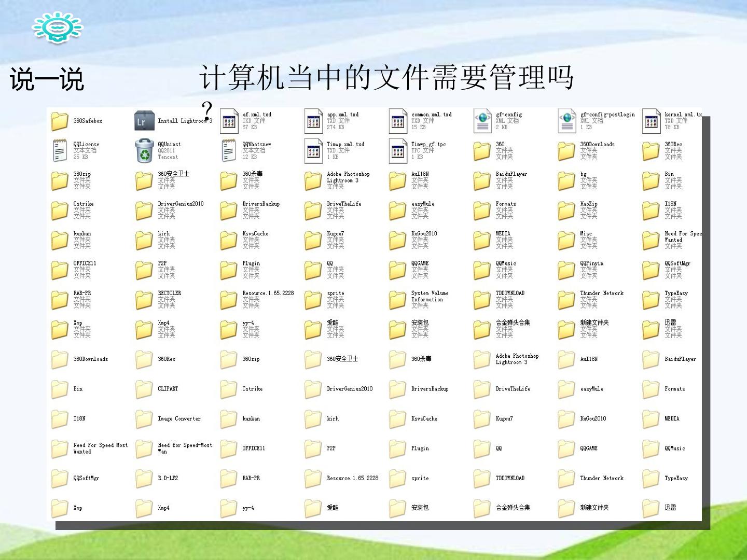Select the faded Thunder Network folder without subtitle
The height and width of the screenshot is (560, 747).
(566, 478)
